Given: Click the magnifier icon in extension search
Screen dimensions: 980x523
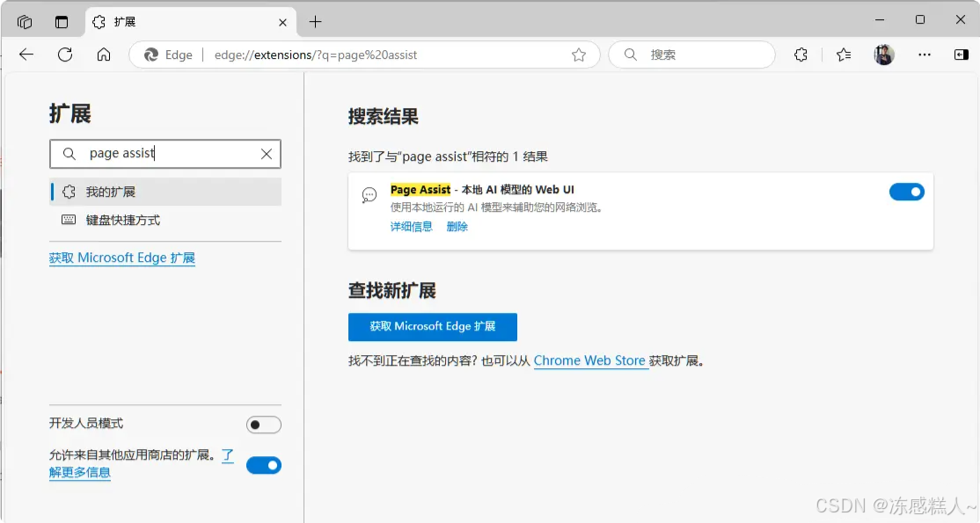Looking at the screenshot, I should (69, 154).
